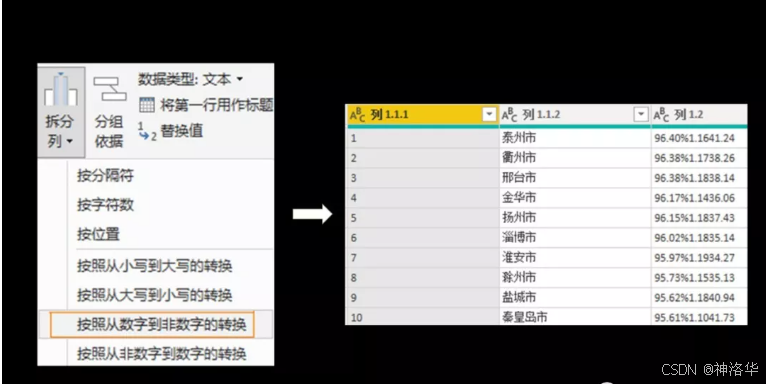
Task: Click the cell 95.61%1.1041.73
Action: point(700,317)
